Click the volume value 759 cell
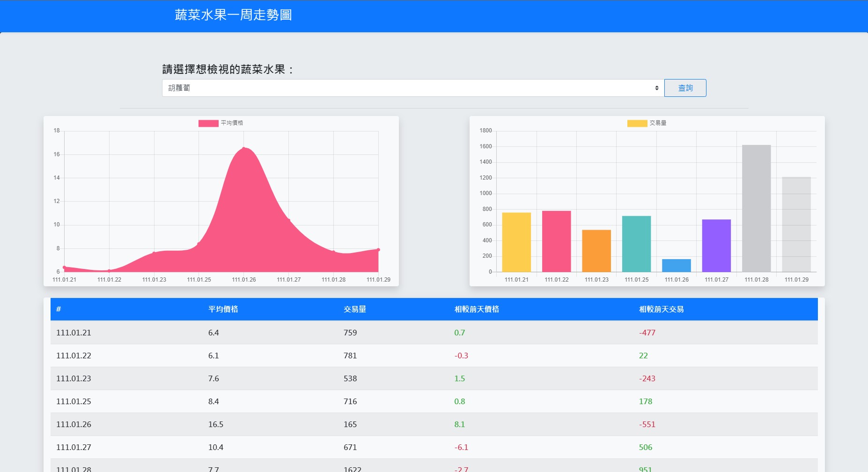 [x=350, y=333]
